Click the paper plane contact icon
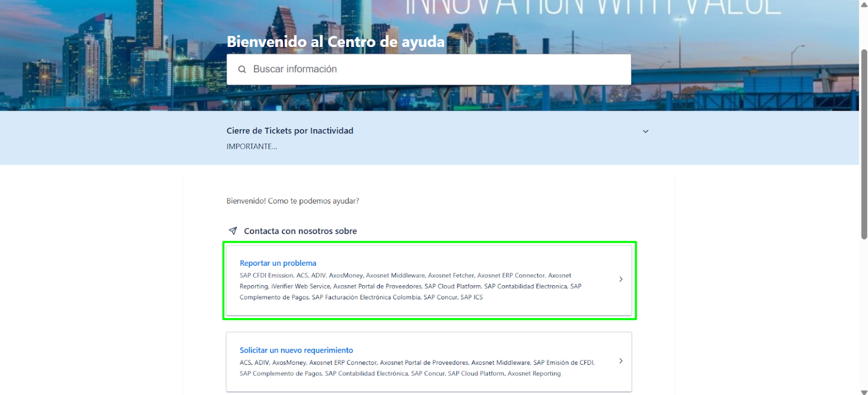The height and width of the screenshot is (395, 868). tap(233, 231)
